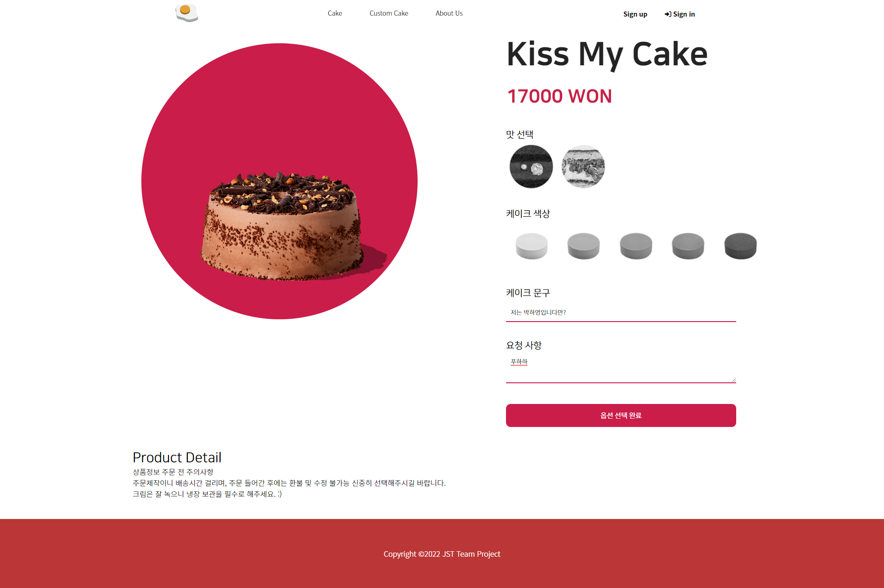
Task: Click the textarea resize handle corner
Action: click(x=733, y=380)
